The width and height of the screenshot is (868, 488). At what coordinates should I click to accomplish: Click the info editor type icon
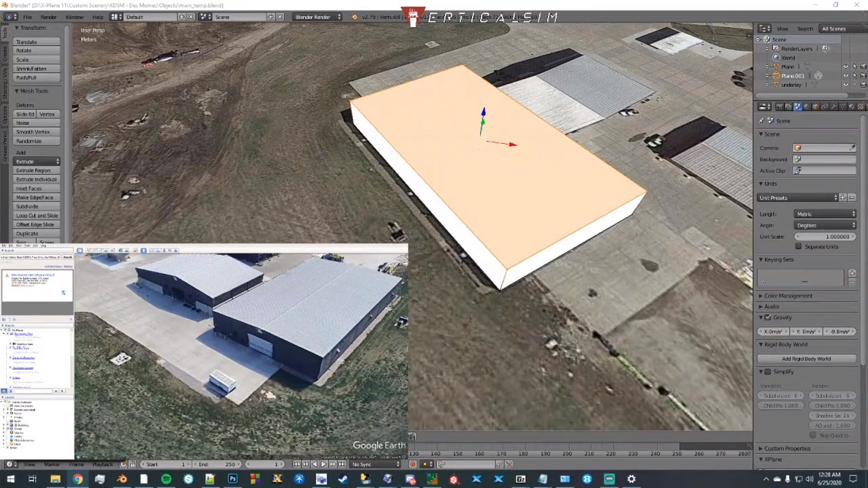[10, 17]
